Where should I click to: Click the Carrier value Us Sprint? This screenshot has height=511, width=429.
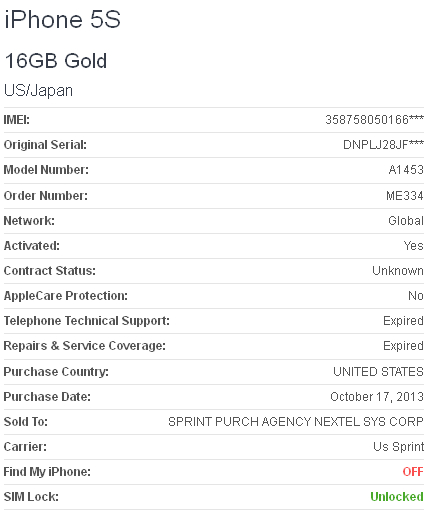click(399, 447)
